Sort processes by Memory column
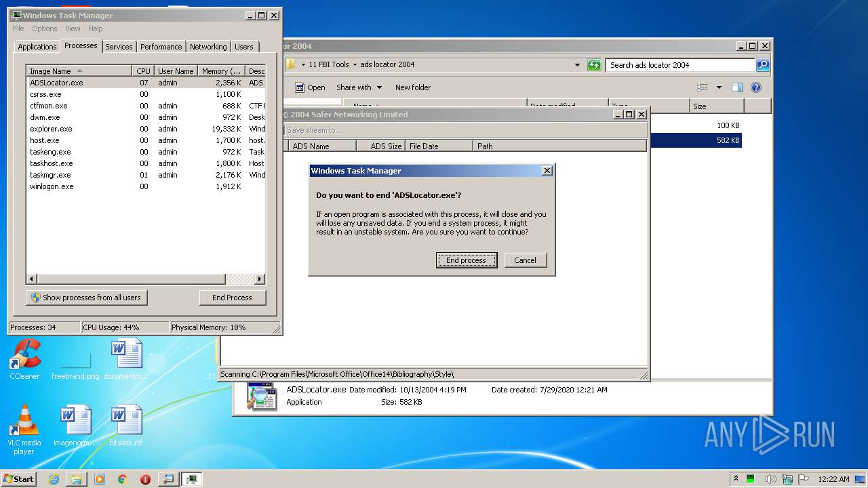The width and height of the screenshot is (868, 488). tap(221, 71)
